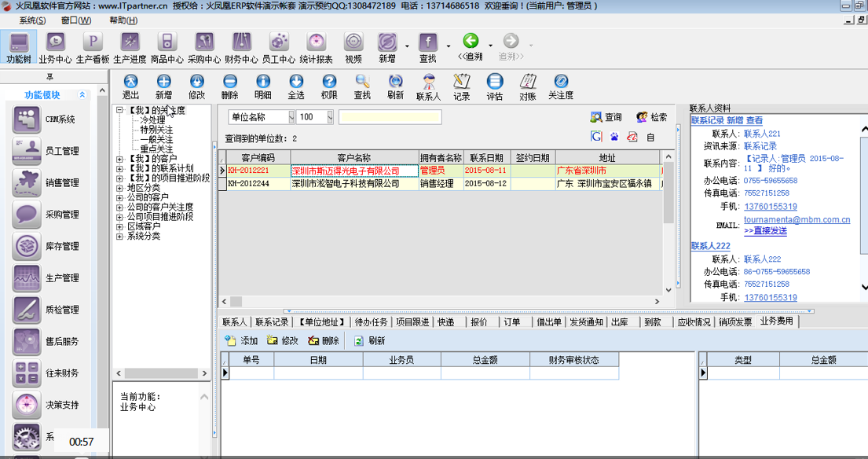
Task: Open 生产进度 in the main toolbar
Action: [x=130, y=48]
